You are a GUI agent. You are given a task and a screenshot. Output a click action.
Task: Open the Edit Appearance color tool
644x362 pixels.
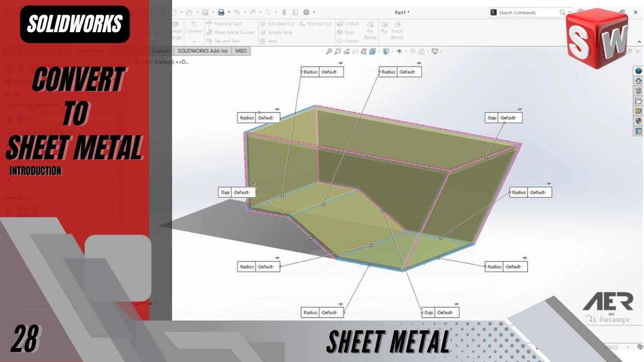(x=413, y=51)
